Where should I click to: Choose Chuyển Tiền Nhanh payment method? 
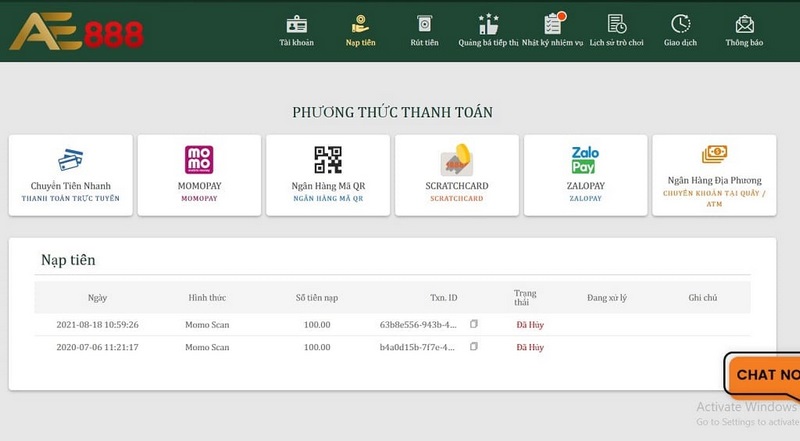70,174
